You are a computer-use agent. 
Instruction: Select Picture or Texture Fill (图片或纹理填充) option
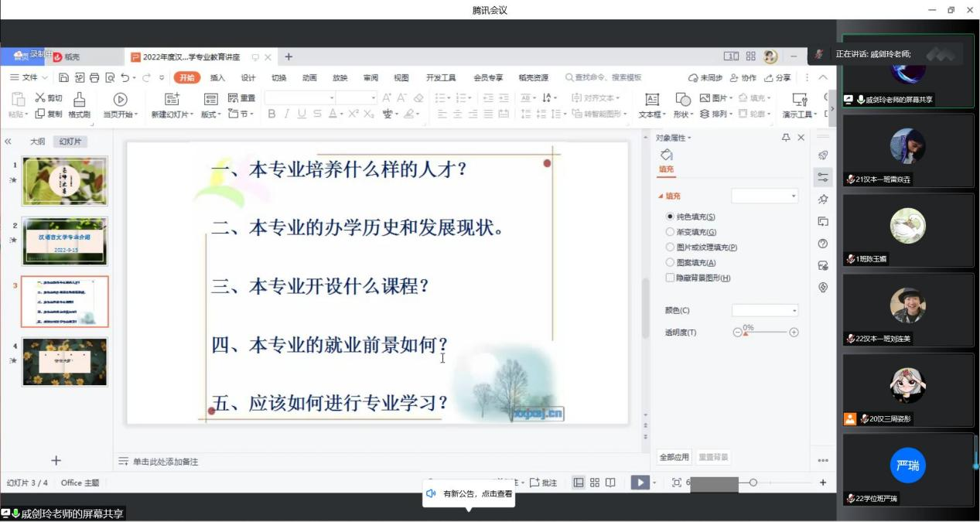click(x=671, y=247)
